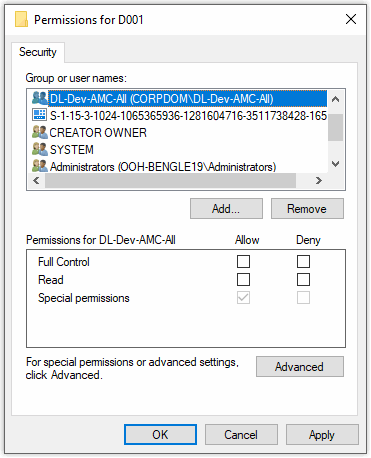The width and height of the screenshot is (371, 458).
Task: Click the folder icon in title bar
Action: [22, 19]
